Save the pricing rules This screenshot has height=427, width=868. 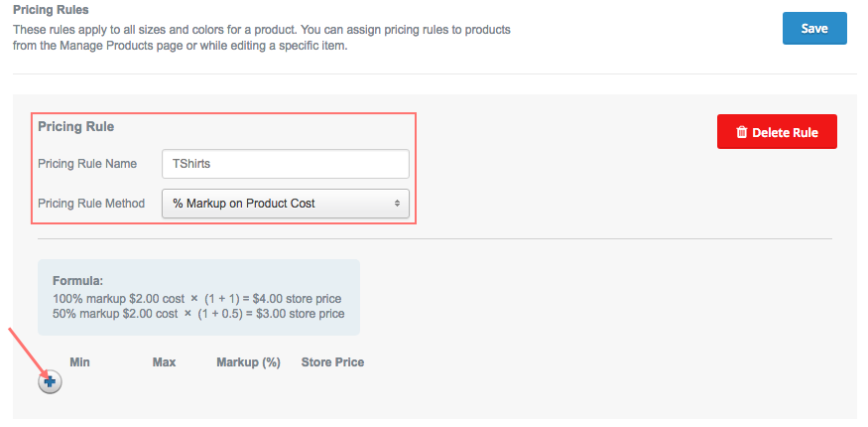(x=814, y=28)
